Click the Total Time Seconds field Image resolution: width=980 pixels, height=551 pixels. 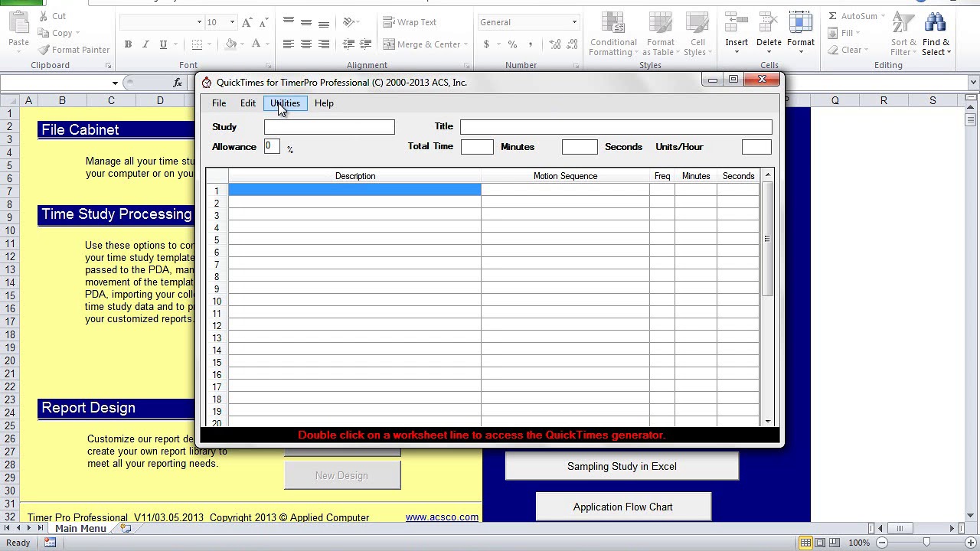(x=580, y=147)
